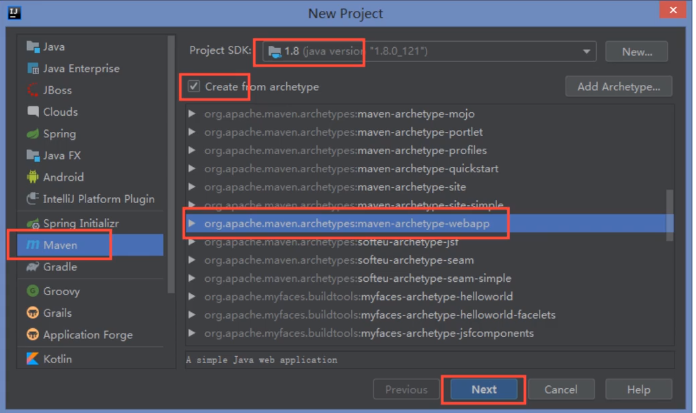Click the Android robot icon
The image size is (696, 413).
tap(33, 177)
